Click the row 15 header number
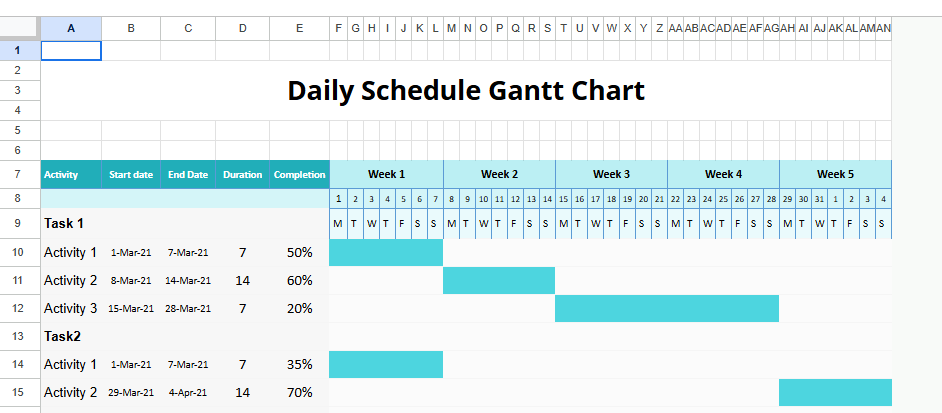The width and height of the screenshot is (942, 413). click(x=20, y=392)
